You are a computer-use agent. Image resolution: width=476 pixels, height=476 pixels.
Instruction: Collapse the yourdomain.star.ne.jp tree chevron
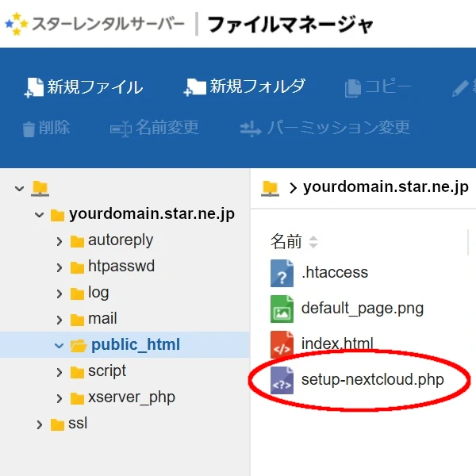click(39, 215)
